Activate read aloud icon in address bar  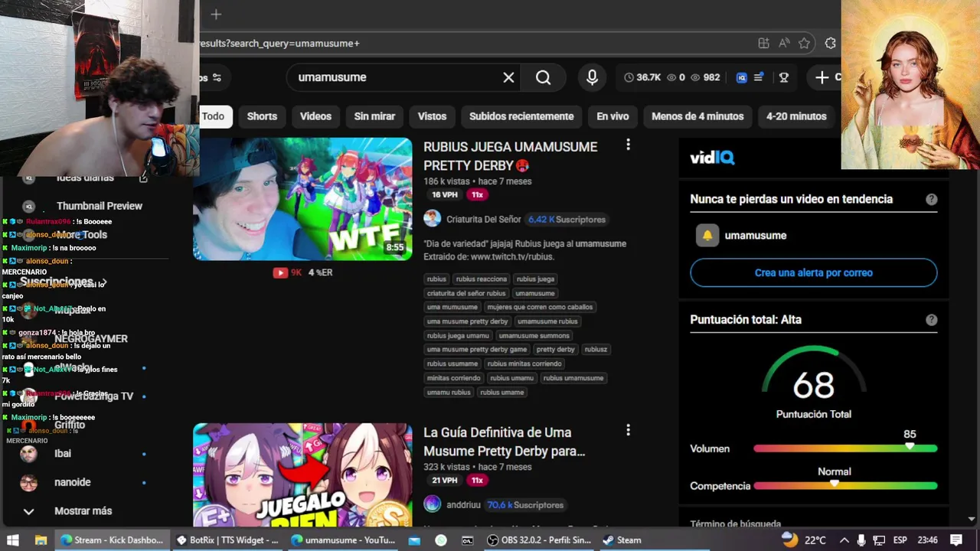click(784, 44)
